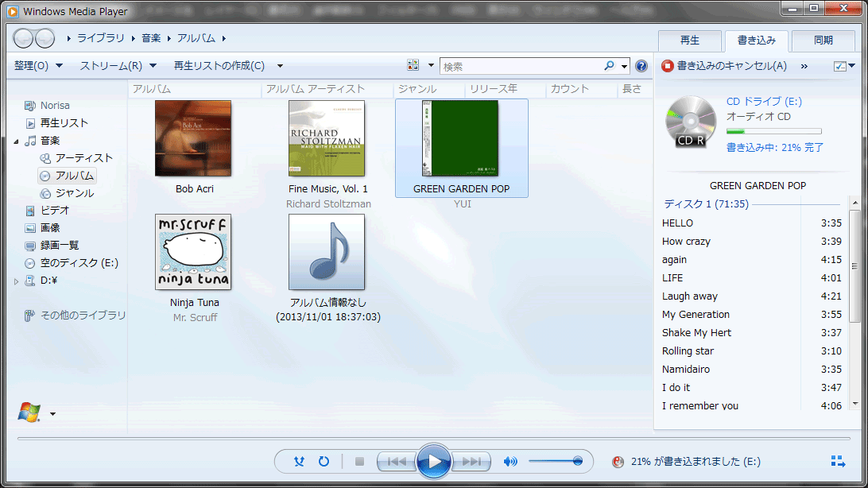Image resolution: width=868 pixels, height=488 pixels.
Task: Click the forward navigation arrow button
Action: pyautogui.click(x=45, y=38)
